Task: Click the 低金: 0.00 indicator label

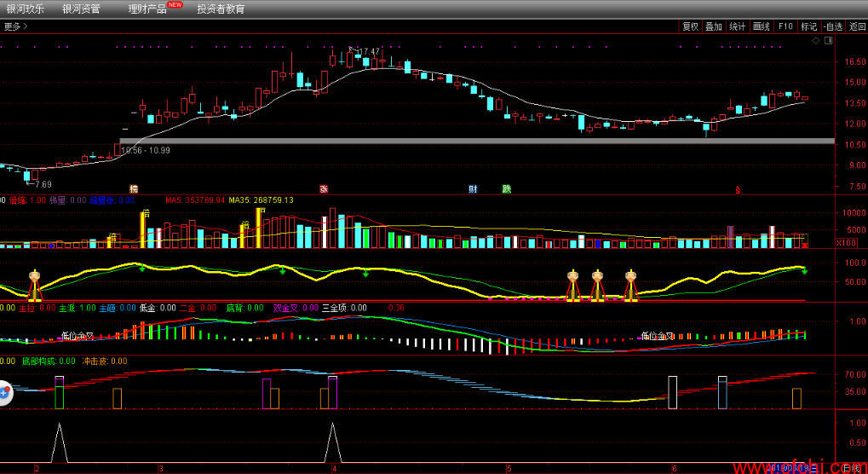Action: [x=158, y=308]
